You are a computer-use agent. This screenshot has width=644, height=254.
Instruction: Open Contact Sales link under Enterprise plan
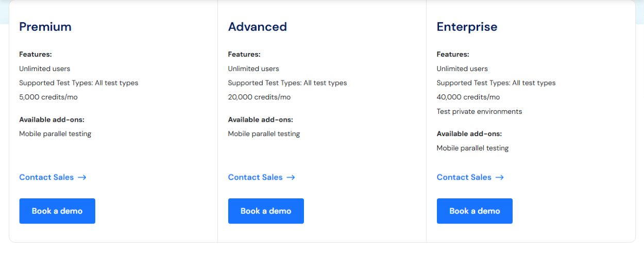470,177
